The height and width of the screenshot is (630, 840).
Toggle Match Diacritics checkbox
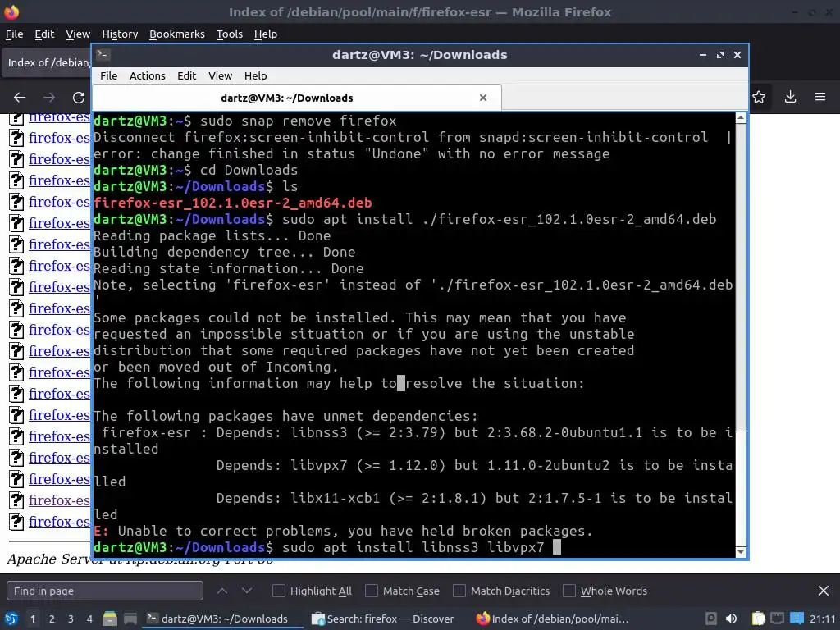(459, 591)
